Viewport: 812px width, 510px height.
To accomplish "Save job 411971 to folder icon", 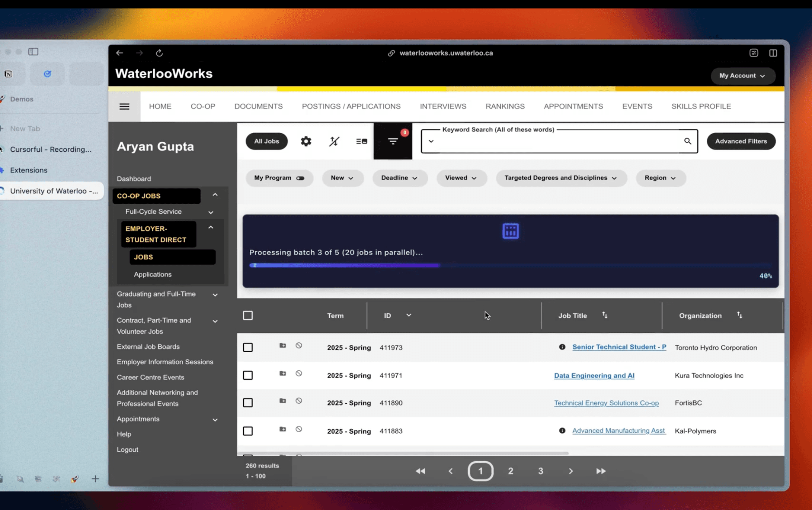I will tap(282, 373).
